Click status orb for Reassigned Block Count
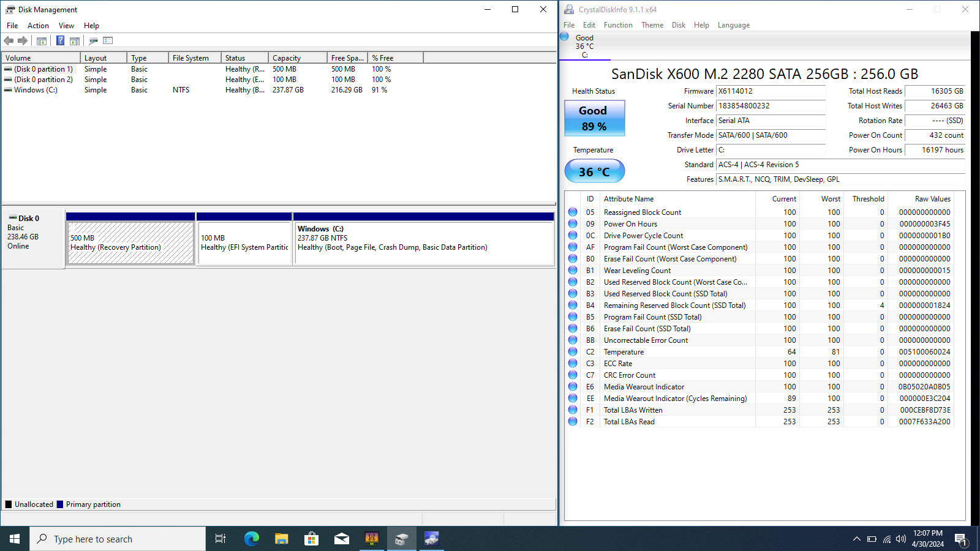 [x=573, y=212]
